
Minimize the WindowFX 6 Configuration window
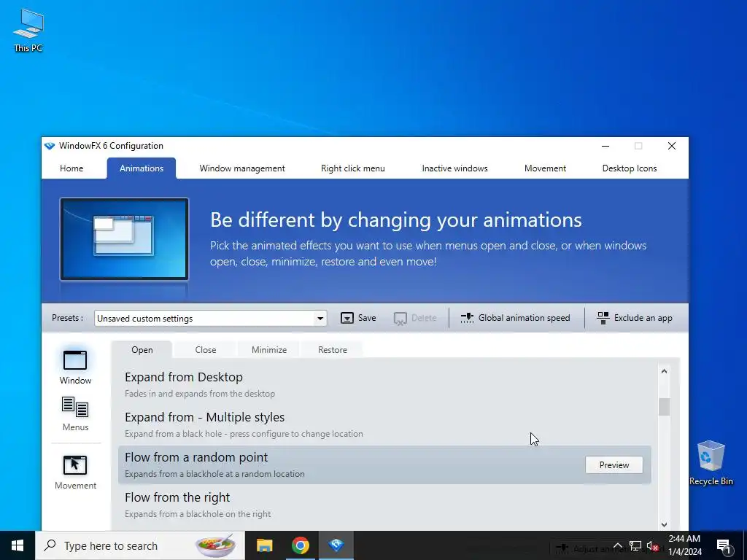(x=605, y=146)
